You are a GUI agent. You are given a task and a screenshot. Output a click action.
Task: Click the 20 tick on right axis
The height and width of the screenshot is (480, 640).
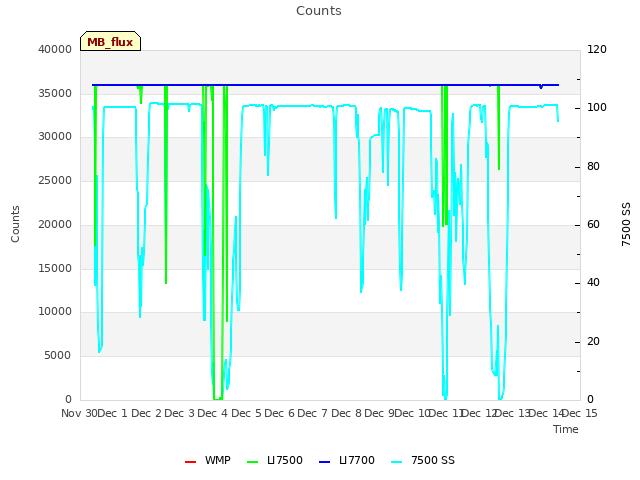tap(593, 342)
